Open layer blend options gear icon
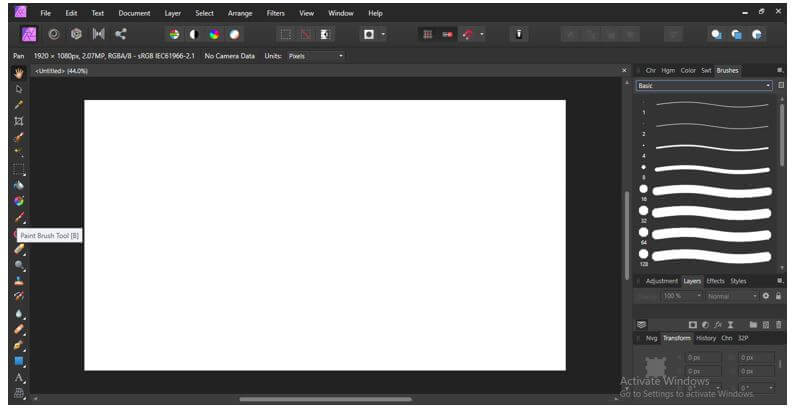Viewport: 795px width, 415px height. pyautogui.click(x=766, y=296)
